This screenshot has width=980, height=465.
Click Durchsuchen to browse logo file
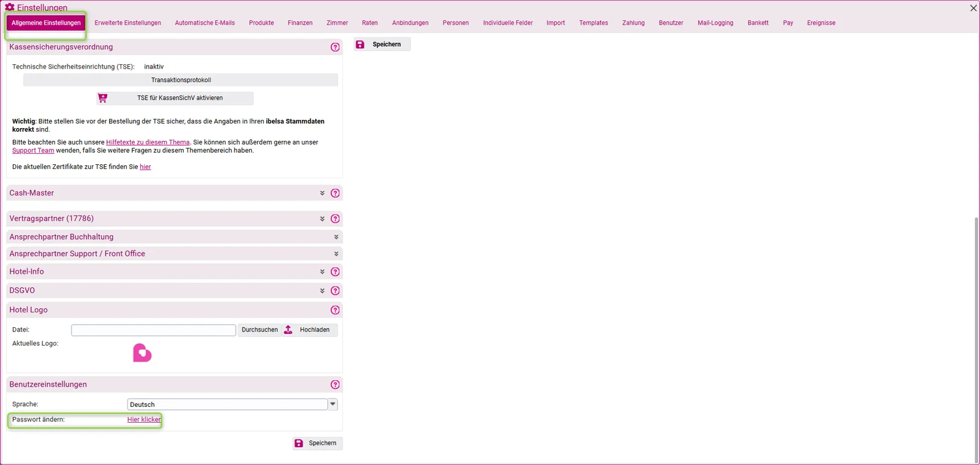coord(260,330)
